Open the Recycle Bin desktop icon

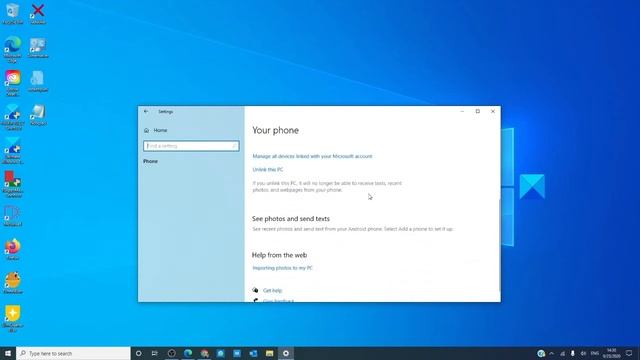click(12, 13)
